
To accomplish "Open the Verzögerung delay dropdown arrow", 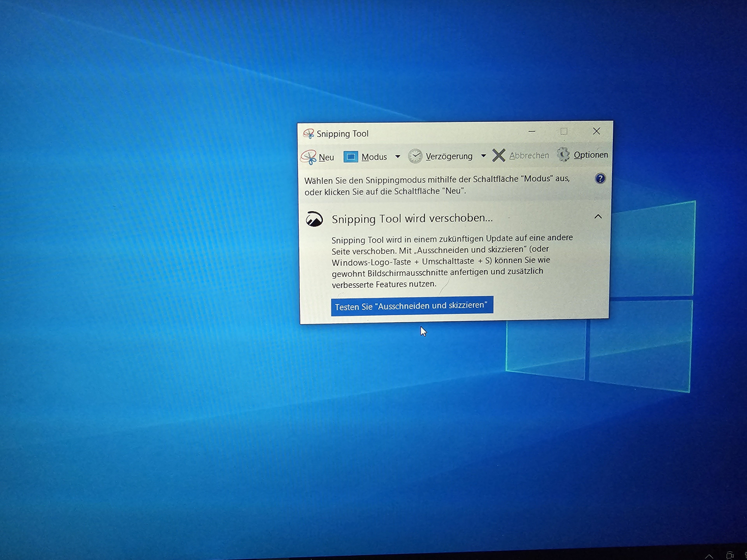I will [484, 156].
